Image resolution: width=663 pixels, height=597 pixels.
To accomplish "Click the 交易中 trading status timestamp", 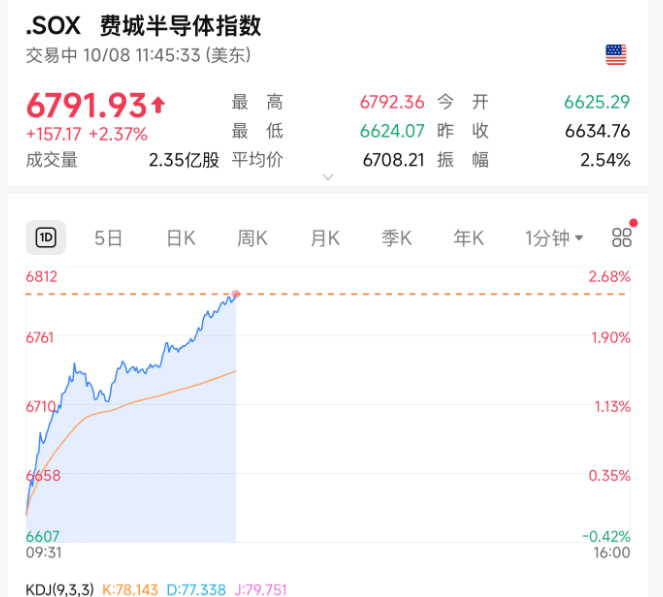I will click(x=138, y=55).
